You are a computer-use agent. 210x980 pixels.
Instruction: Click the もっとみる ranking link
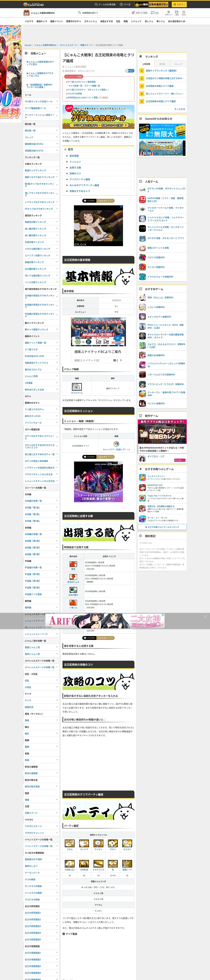coord(180,109)
